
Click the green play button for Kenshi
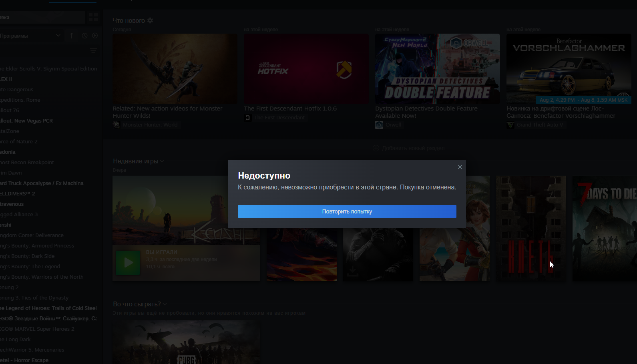(x=128, y=263)
